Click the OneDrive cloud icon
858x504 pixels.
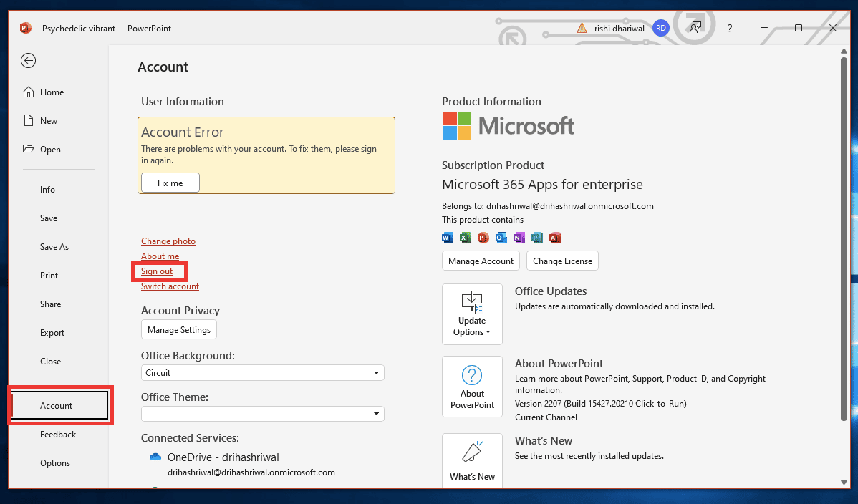click(x=155, y=457)
